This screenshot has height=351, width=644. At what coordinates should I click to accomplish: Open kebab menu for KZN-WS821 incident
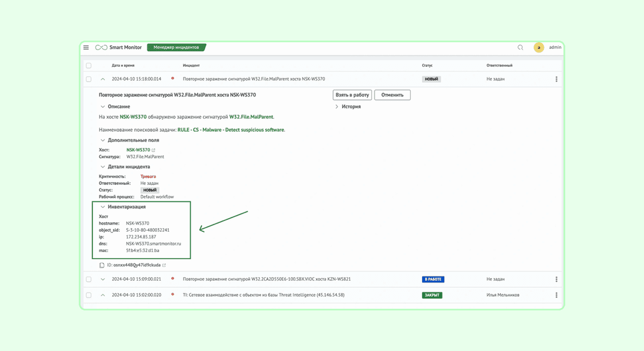pyautogui.click(x=556, y=279)
